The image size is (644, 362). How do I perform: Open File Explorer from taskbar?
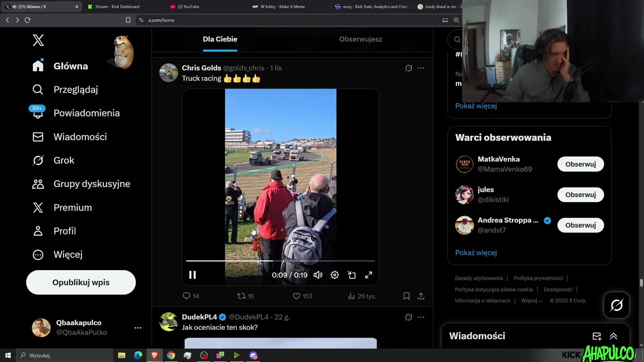(122, 355)
